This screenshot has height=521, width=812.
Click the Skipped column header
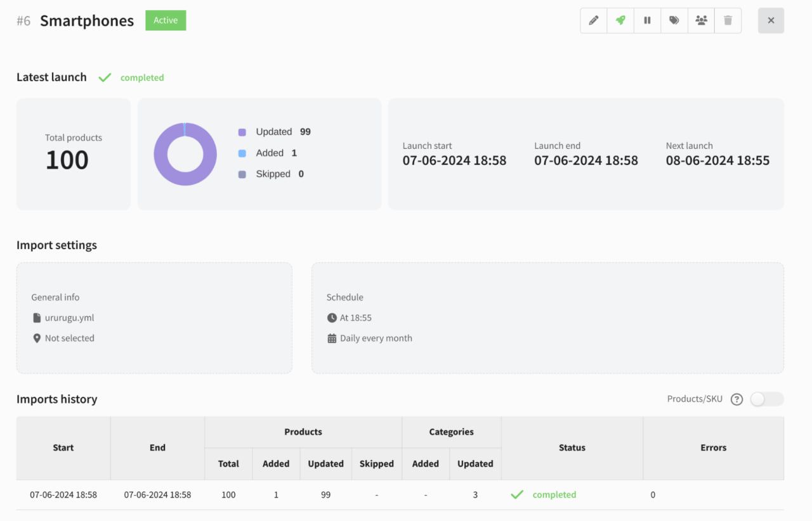(377, 464)
